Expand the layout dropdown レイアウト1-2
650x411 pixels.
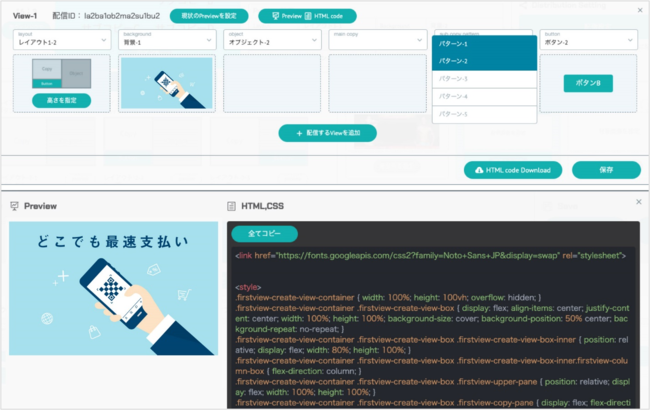click(62, 40)
